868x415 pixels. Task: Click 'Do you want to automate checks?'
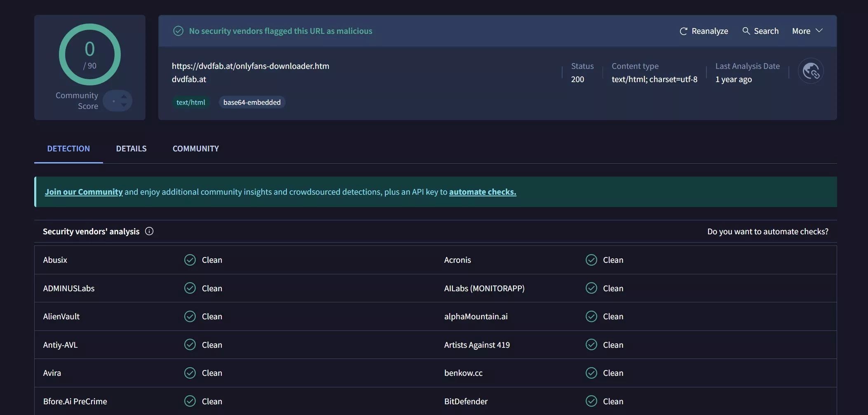pos(767,231)
